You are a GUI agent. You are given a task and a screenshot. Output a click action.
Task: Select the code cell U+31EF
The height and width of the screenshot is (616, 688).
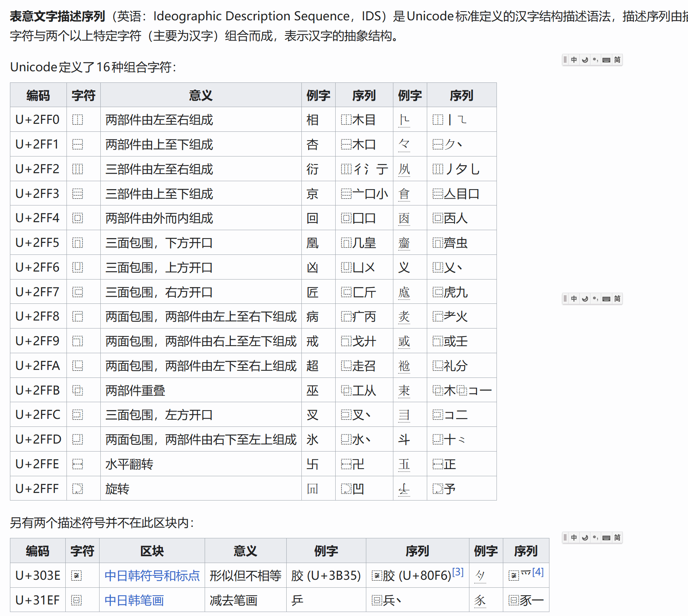[x=37, y=600]
